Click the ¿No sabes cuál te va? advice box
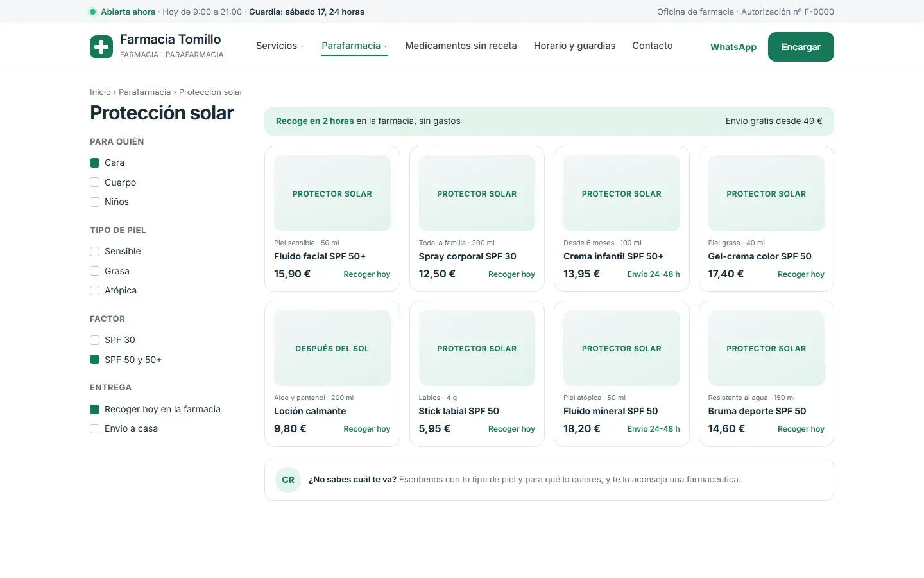 [x=549, y=480]
